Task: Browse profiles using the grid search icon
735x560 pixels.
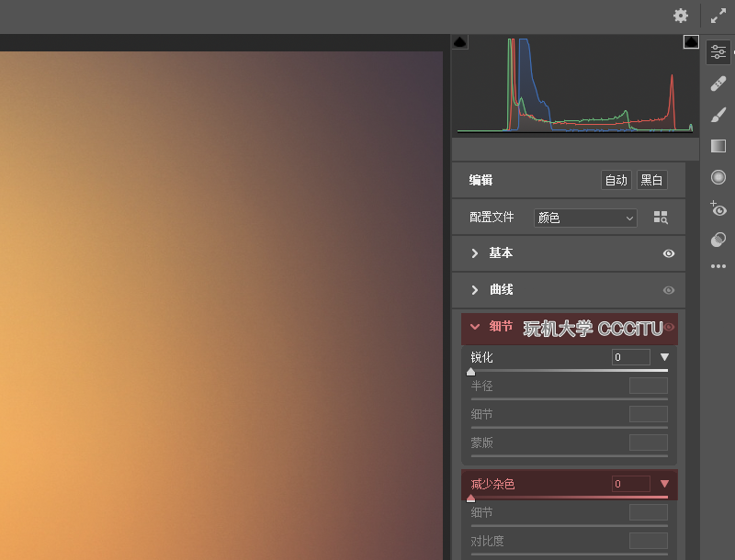Action: [661, 218]
